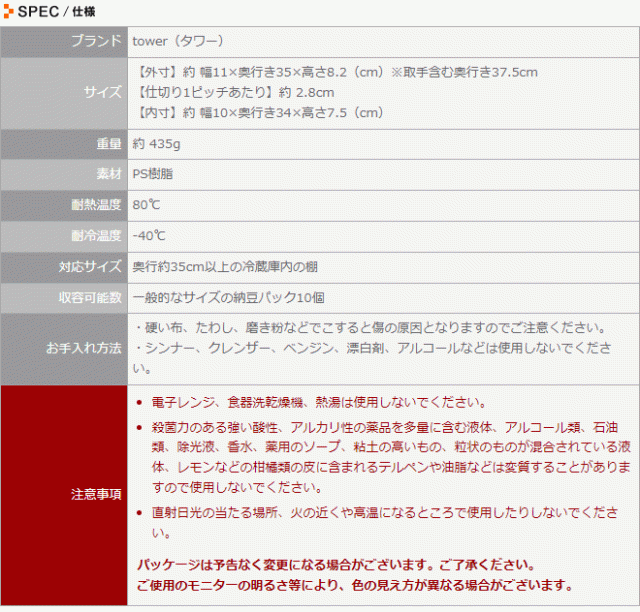This screenshot has height=612, width=640.
Task: Click the 【内寸】 inner dimensions line
Action: pos(258,113)
